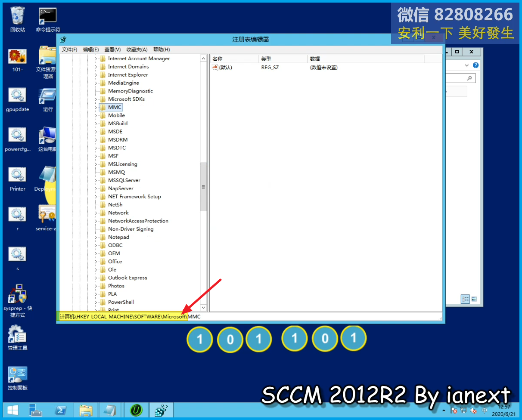Screen dimensions: 522x420
Task: Expand the Microsoft SDKs key
Action: [96, 99]
